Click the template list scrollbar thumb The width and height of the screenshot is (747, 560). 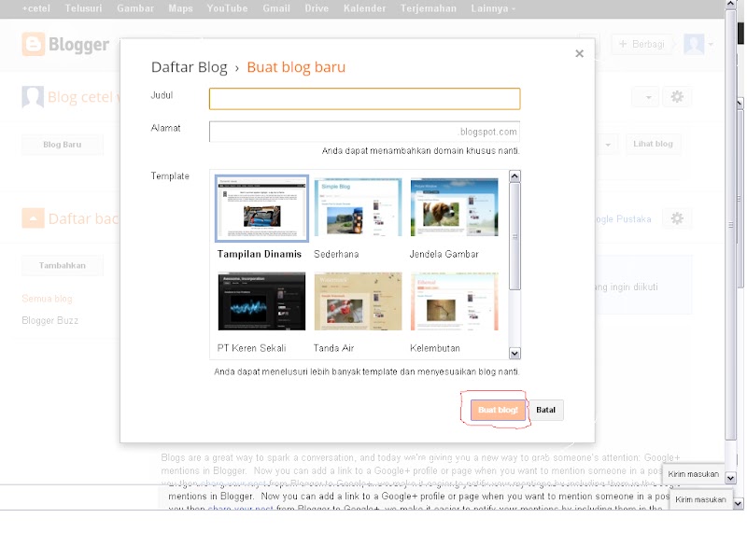[x=514, y=236]
